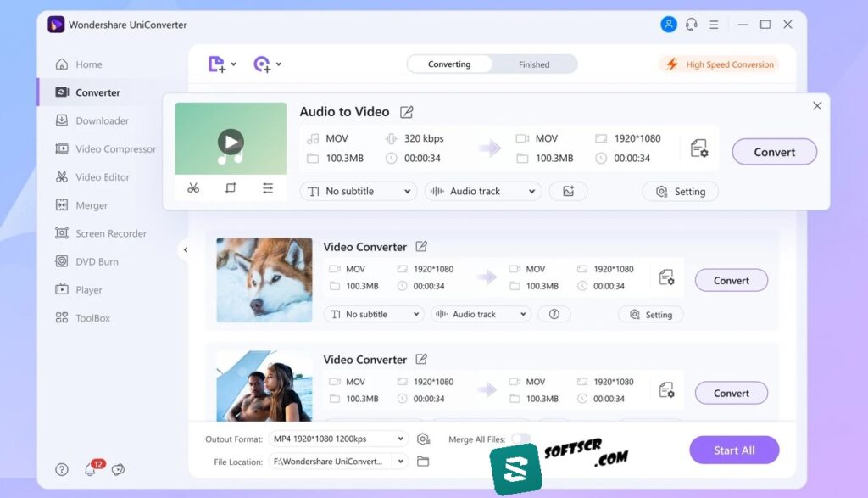The image size is (868, 498).
Task: Open the Crop tool for Audio to Video
Action: click(231, 187)
